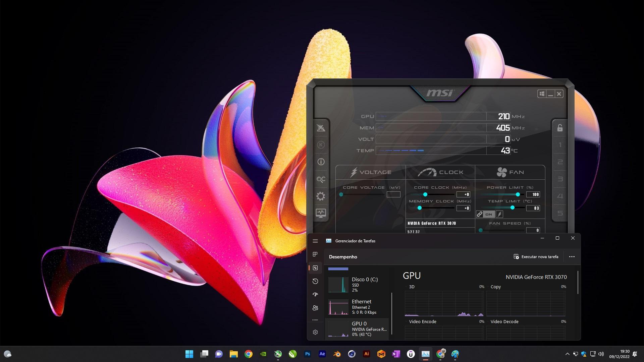Open Users page icon in Task Manager
The height and width of the screenshot is (362, 644).
[x=315, y=308]
